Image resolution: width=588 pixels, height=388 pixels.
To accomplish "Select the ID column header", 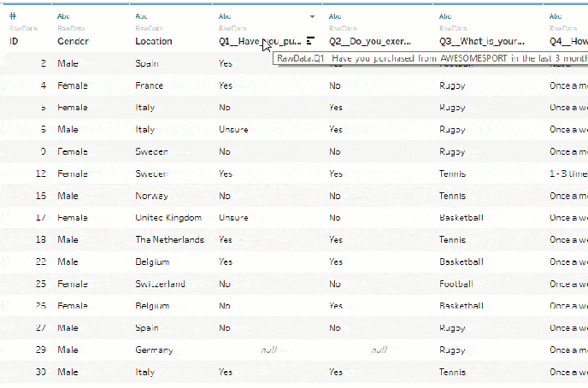I will pyautogui.click(x=14, y=41).
